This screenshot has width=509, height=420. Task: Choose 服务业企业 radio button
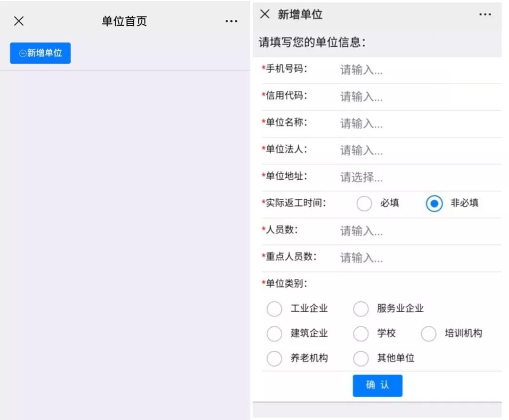point(361,309)
